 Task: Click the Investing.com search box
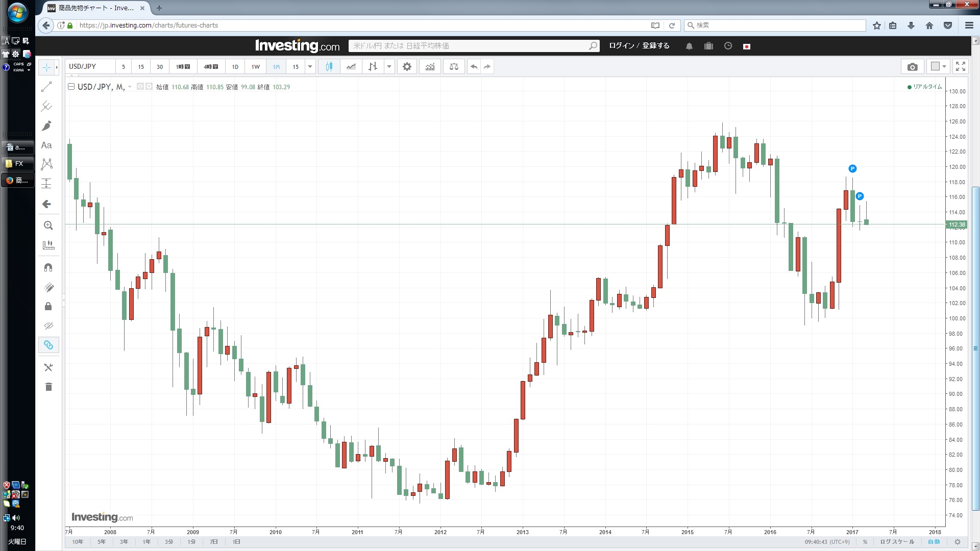click(x=474, y=46)
